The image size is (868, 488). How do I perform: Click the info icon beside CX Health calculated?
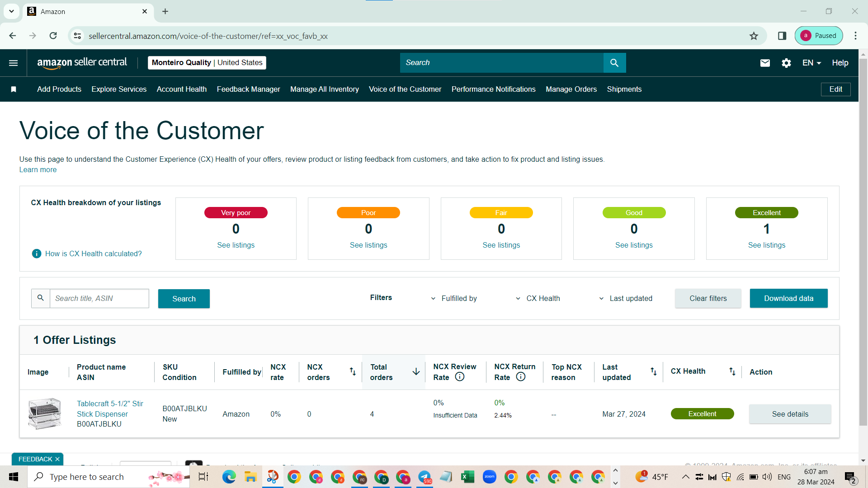37,253
